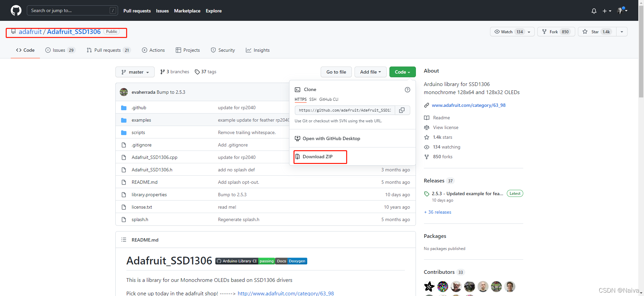Open the 134 watching link
644x296 pixels.
coord(442,147)
